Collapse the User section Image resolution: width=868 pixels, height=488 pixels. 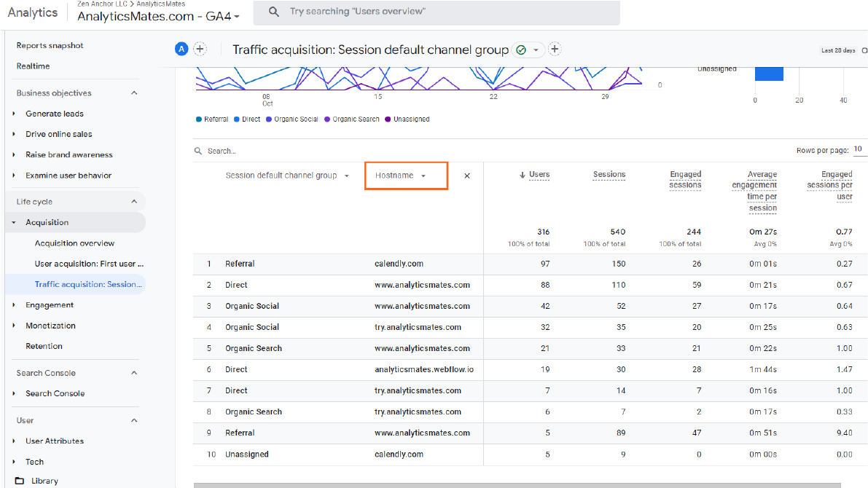(134, 420)
